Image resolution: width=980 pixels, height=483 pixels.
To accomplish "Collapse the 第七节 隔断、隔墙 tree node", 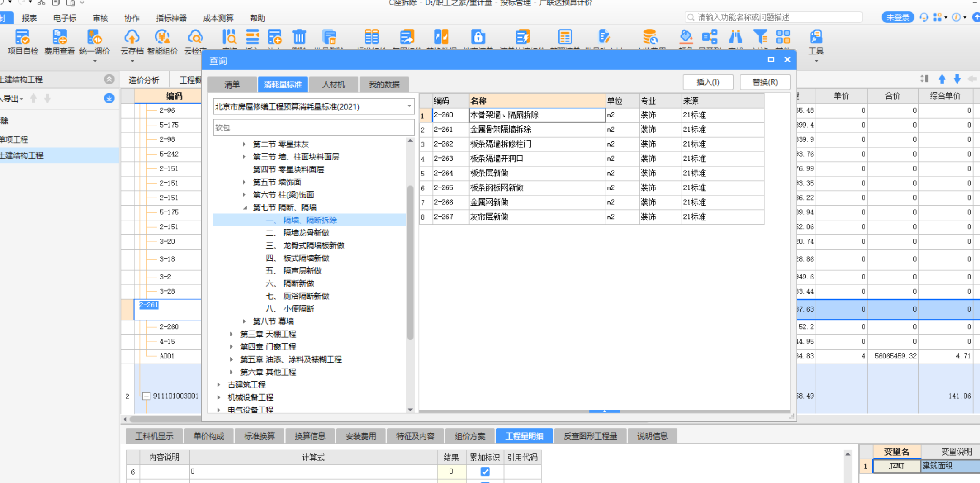I will click(244, 208).
